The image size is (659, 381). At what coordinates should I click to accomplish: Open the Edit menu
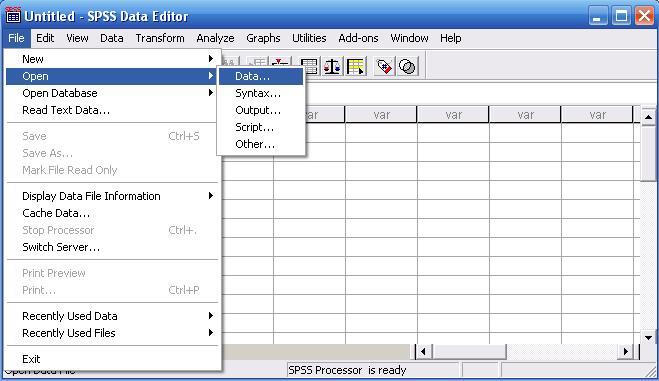pyautogui.click(x=45, y=38)
